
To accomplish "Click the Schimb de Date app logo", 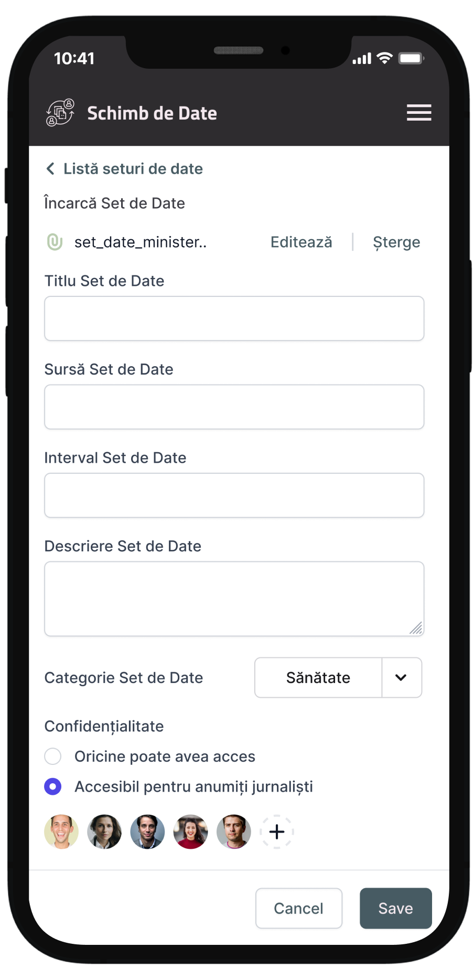I will coord(60,113).
